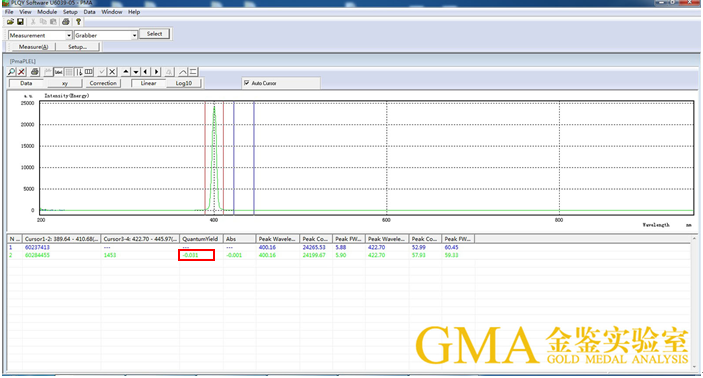703x378 pixels.
Task: Click the last bracket icon in graph toolbar
Action: coord(193,72)
